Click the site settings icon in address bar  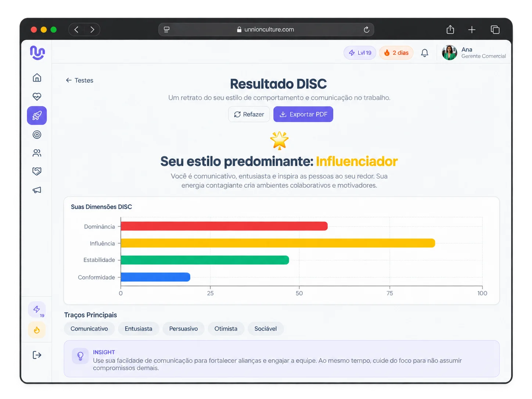pos(166,29)
